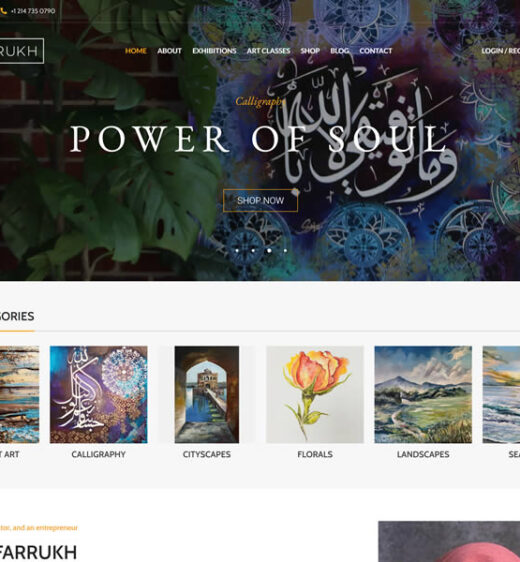The image size is (520, 562).
Task: Click the phone icon beside the number
Action: 4,11
